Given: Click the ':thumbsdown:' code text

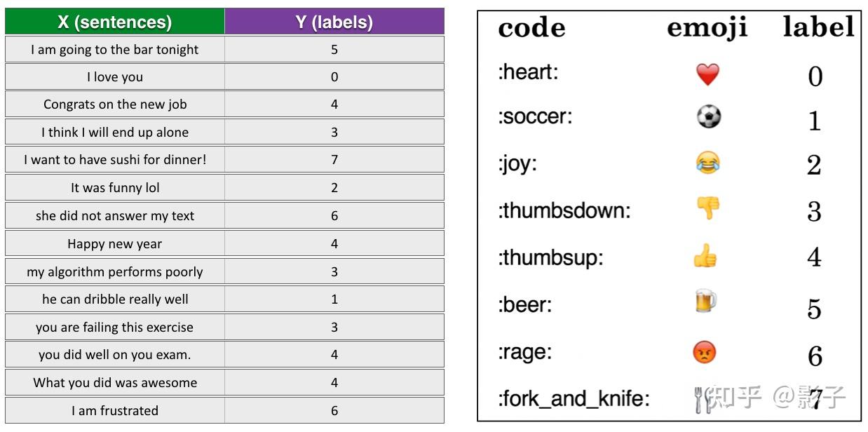Looking at the screenshot, I should click(x=564, y=210).
